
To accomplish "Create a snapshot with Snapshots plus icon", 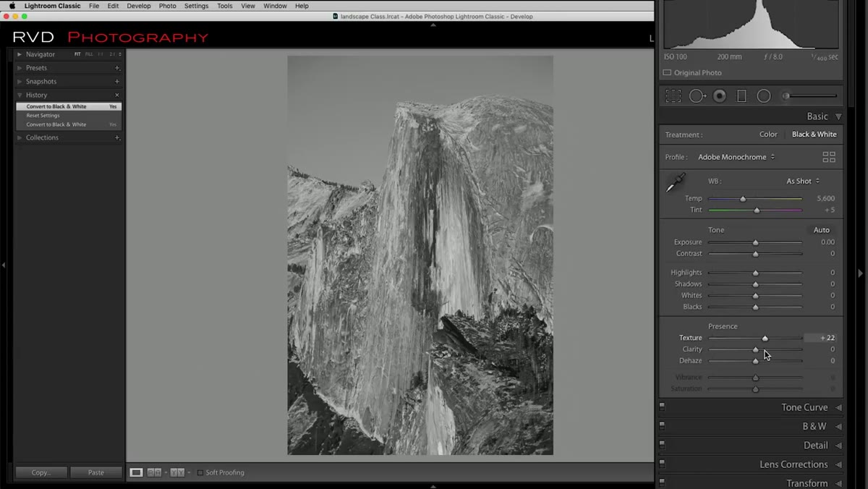I will point(117,82).
